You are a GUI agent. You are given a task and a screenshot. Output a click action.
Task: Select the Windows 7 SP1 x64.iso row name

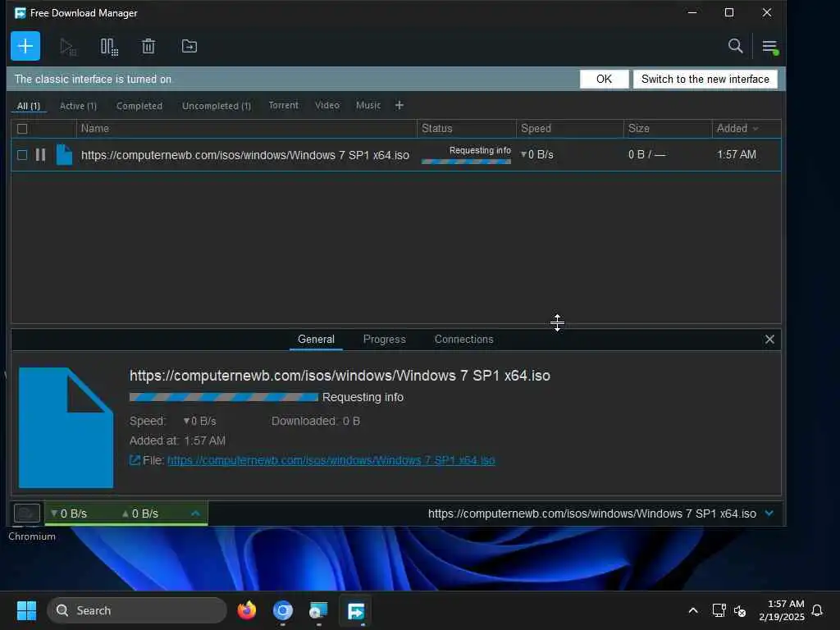coord(244,155)
